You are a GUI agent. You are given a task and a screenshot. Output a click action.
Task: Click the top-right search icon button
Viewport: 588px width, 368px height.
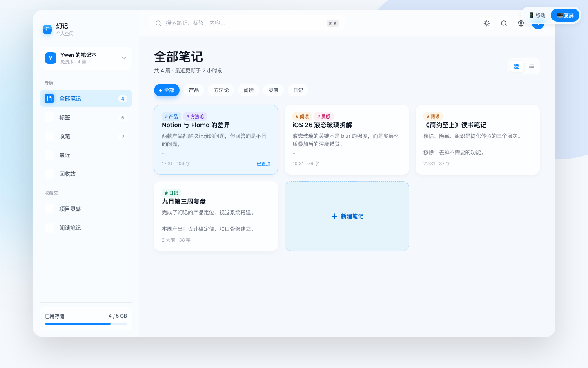point(504,23)
